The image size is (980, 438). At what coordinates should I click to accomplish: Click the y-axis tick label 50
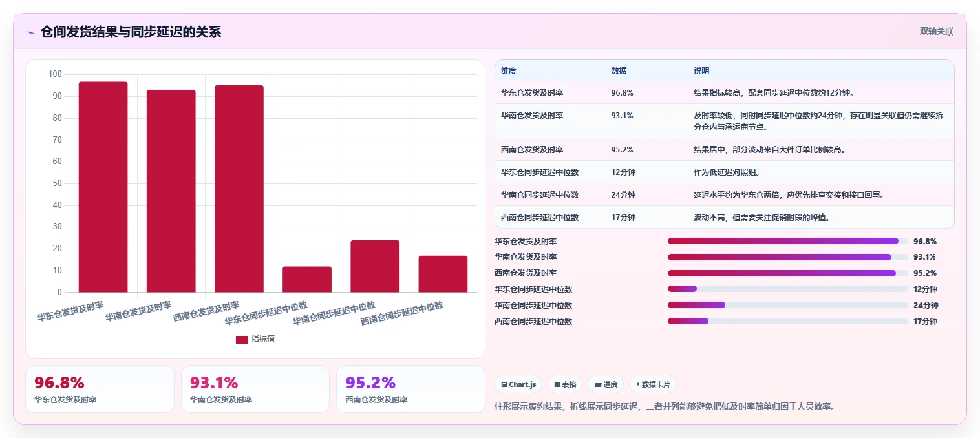[x=58, y=183]
